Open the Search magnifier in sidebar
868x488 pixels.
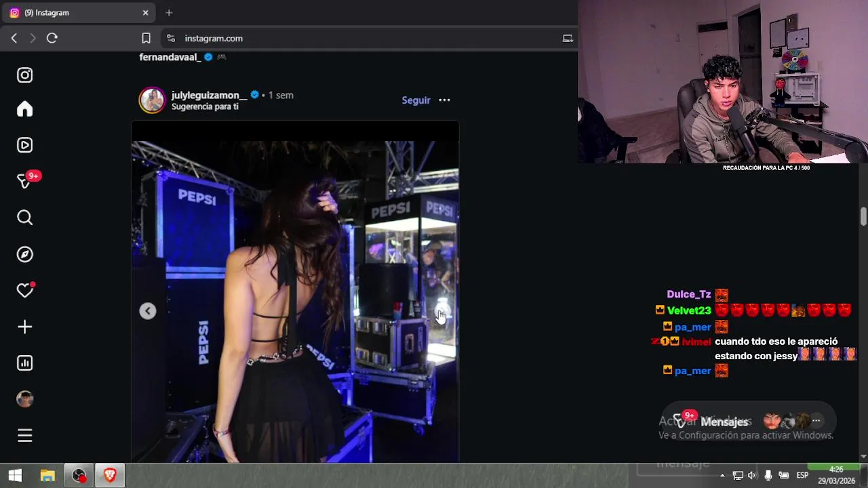pyautogui.click(x=25, y=218)
